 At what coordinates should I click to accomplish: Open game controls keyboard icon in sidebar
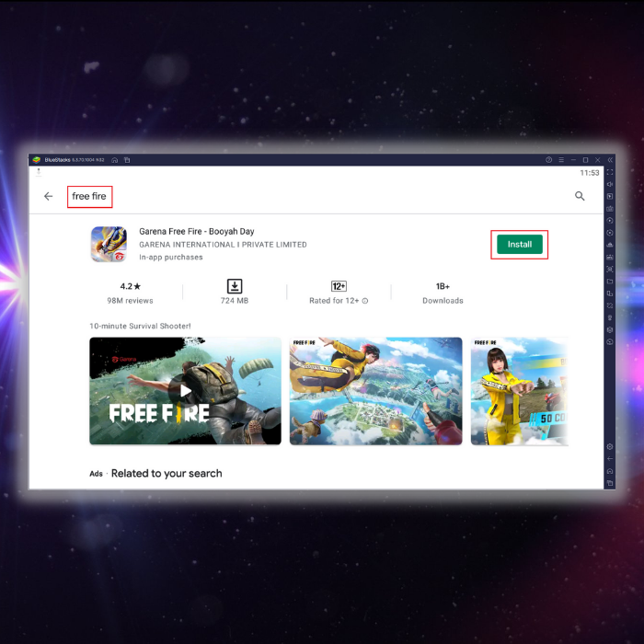point(610,208)
